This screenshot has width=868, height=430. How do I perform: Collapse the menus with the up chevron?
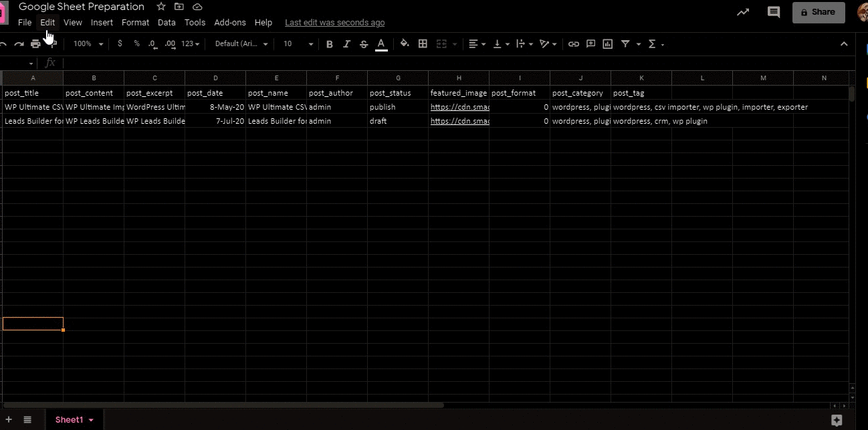pos(844,43)
